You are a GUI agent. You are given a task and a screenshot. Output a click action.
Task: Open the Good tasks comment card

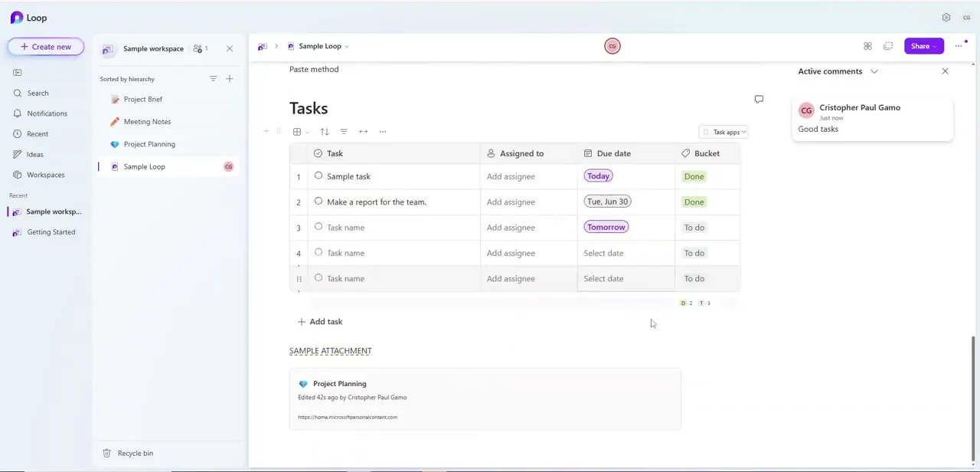click(x=873, y=120)
